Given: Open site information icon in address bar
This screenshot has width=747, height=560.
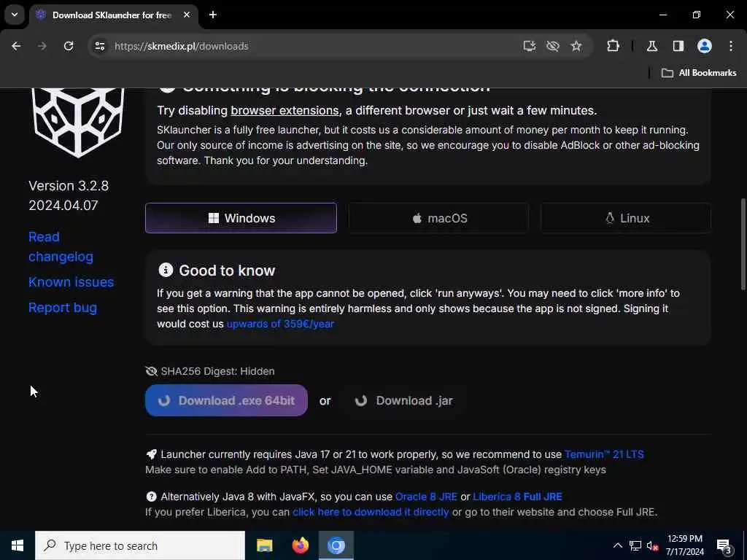Looking at the screenshot, I should tap(99, 46).
